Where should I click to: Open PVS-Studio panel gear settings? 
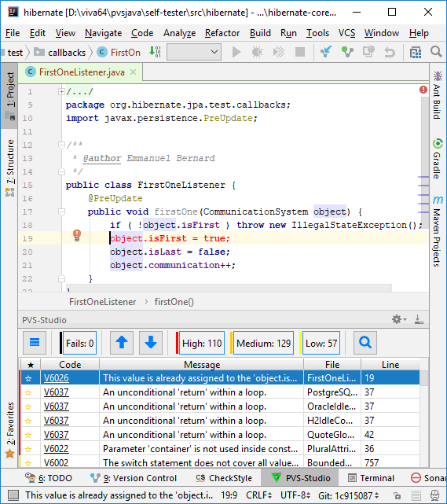(x=399, y=319)
